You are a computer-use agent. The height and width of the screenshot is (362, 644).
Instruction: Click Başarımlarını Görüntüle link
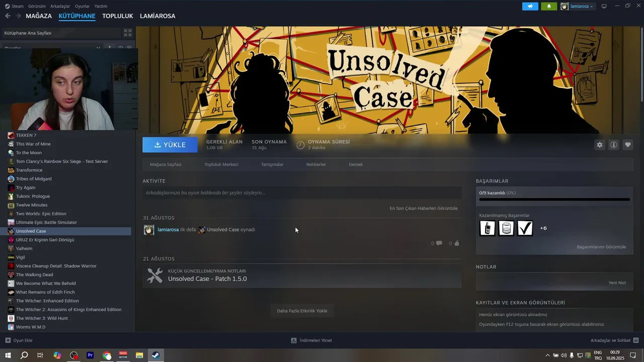601,247
